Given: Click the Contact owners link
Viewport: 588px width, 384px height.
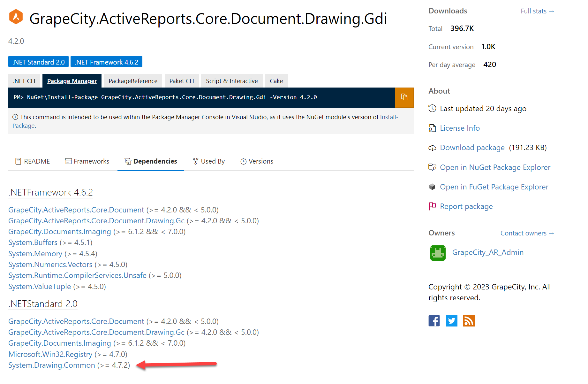Looking at the screenshot, I should pyautogui.click(x=527, y=233).
